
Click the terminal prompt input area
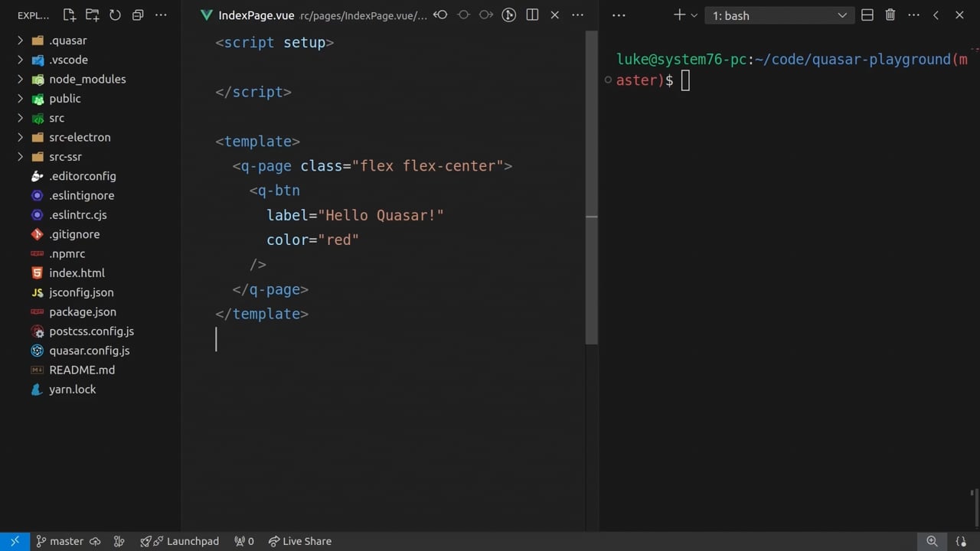point(685,80)
